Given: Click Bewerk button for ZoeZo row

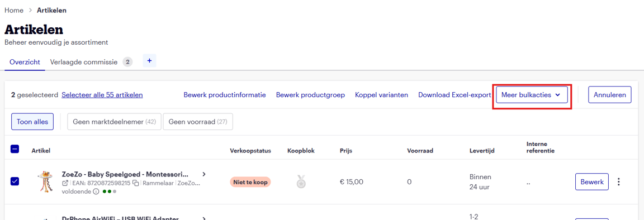Looking at the screenshot, I should [592, 182].
